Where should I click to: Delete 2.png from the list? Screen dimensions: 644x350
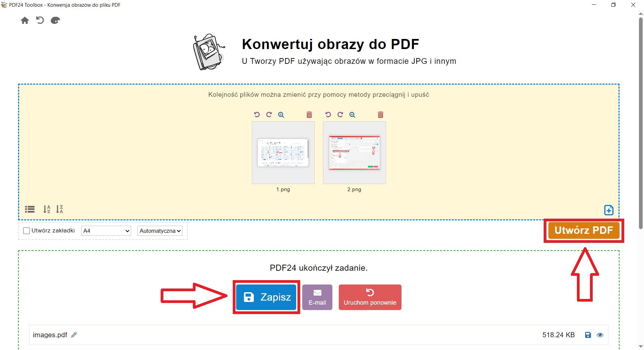tap(380, 115)
